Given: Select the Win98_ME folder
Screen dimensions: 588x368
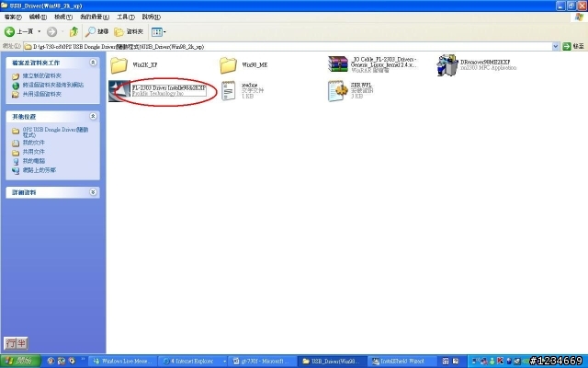Looking at the screenshot, I should tap(243, 65).
